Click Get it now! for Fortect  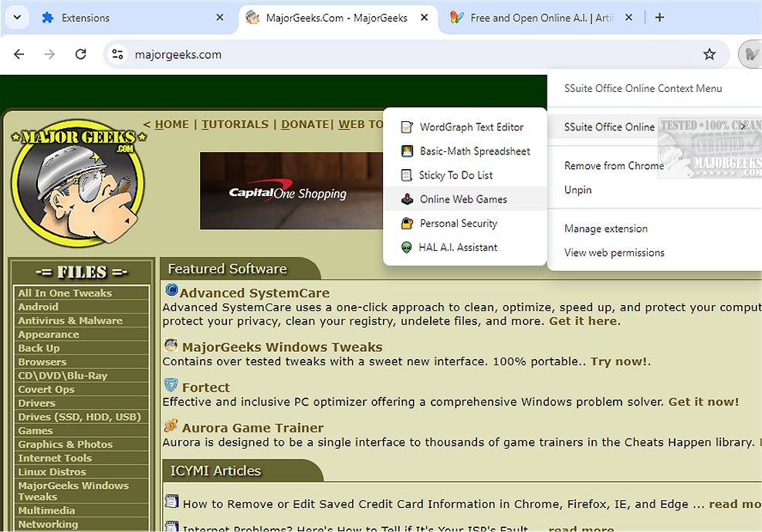click(x=703, y=402)
